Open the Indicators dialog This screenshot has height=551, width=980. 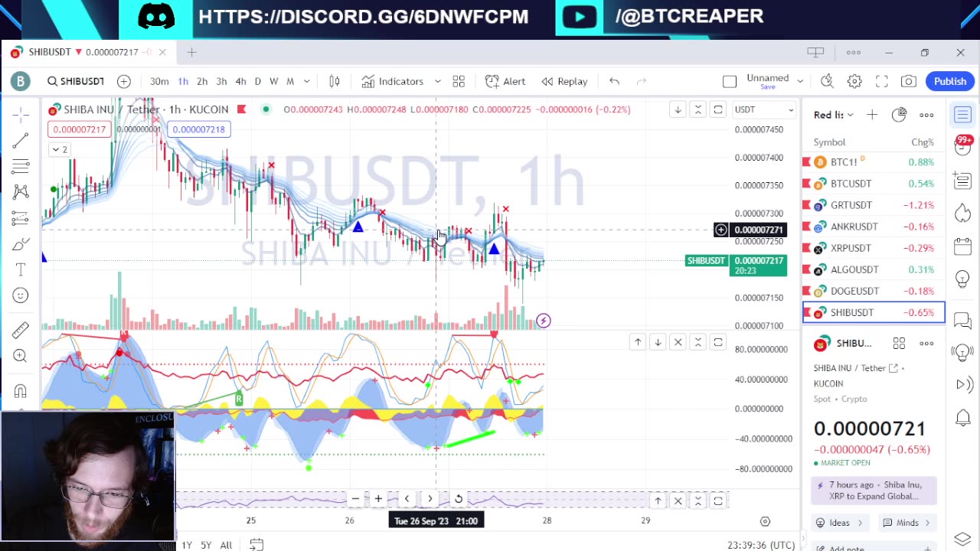pos(393,81)
